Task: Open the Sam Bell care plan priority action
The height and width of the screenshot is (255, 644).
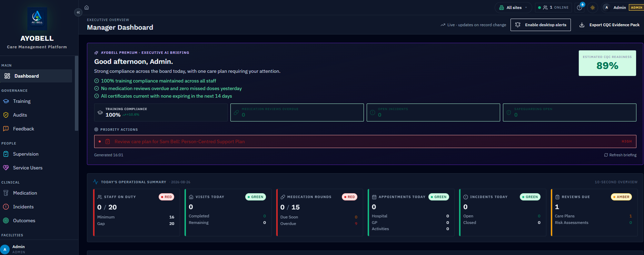Action: tap(365, 141)
